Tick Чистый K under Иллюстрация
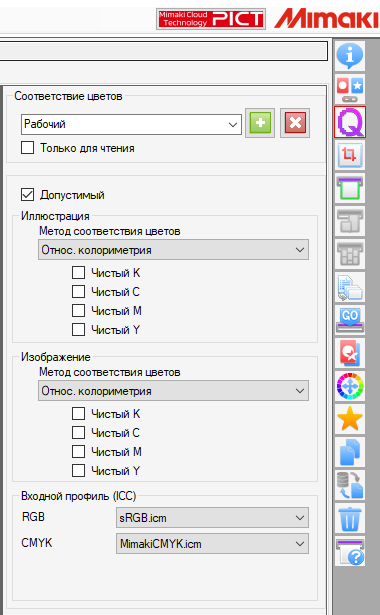The width and height of the screenshot is (380, 615). click(78, 273)
